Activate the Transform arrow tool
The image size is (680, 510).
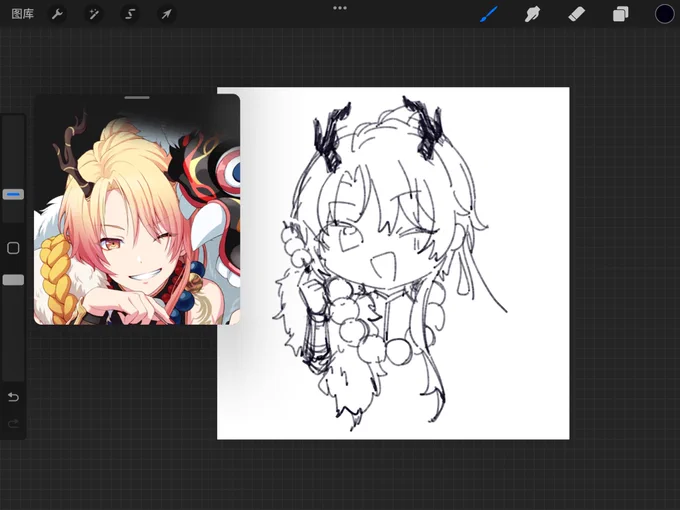coord(167,14)
